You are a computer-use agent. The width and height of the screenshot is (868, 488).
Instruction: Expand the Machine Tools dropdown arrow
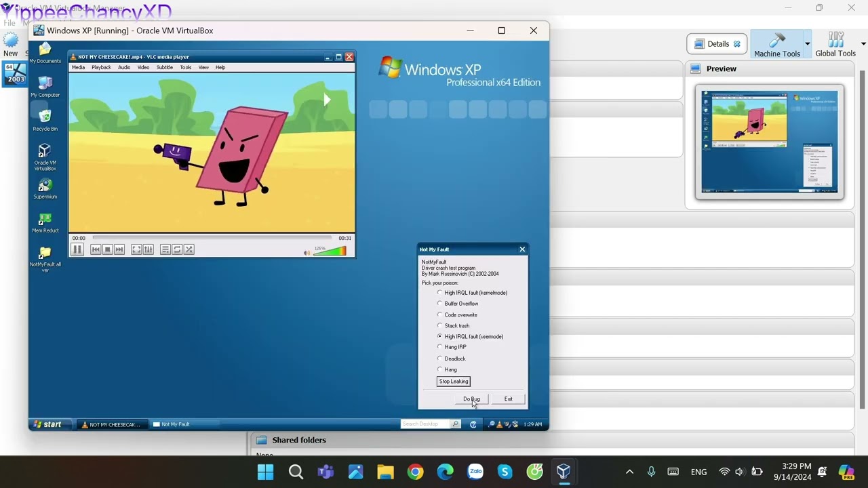pos(807,44)
